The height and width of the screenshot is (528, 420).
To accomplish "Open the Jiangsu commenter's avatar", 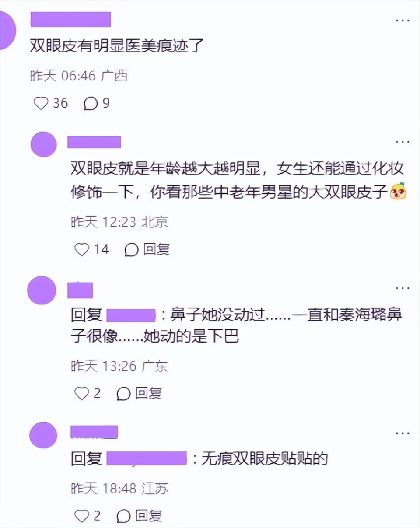I will tap(43, 435).
